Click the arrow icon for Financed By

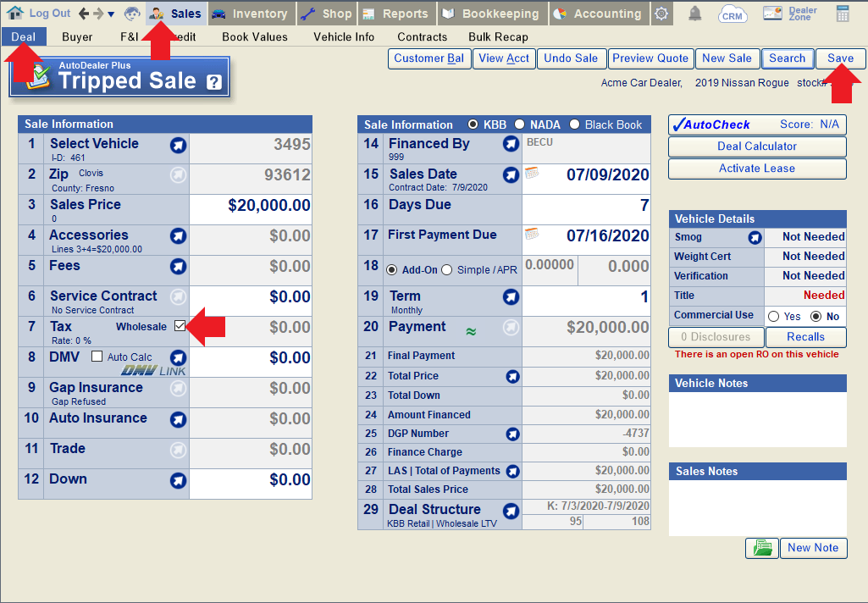click(x=511, y=144)
